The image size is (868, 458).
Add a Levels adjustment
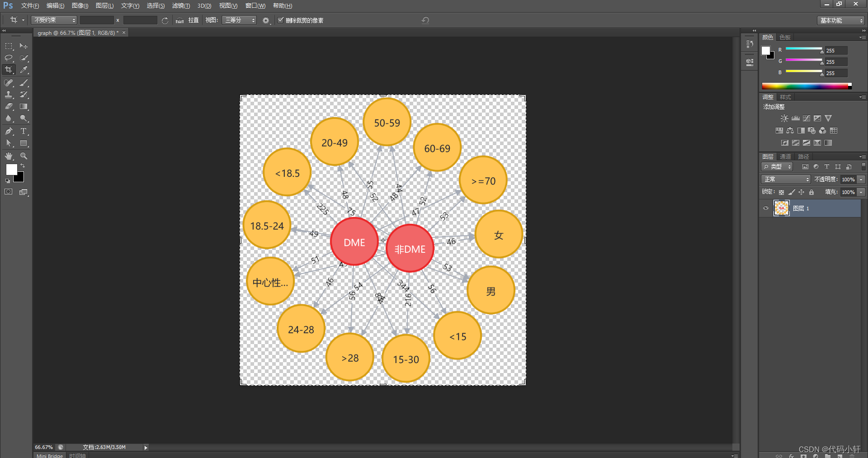(x=796, y=118)
